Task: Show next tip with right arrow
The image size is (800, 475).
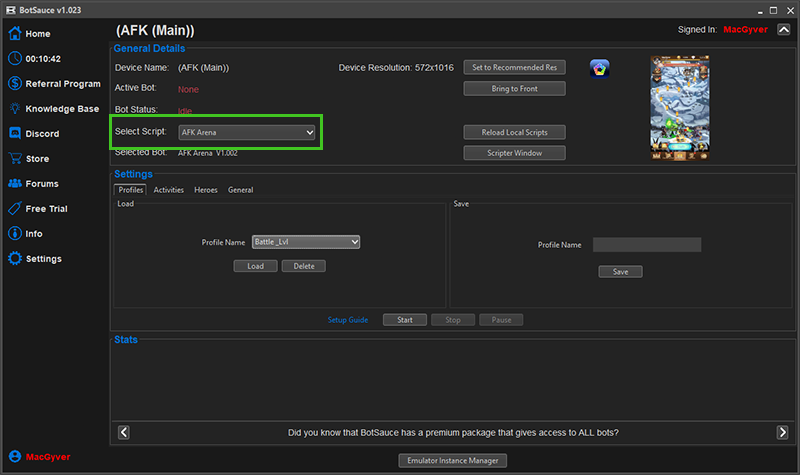Action: [x=782, y=432]
